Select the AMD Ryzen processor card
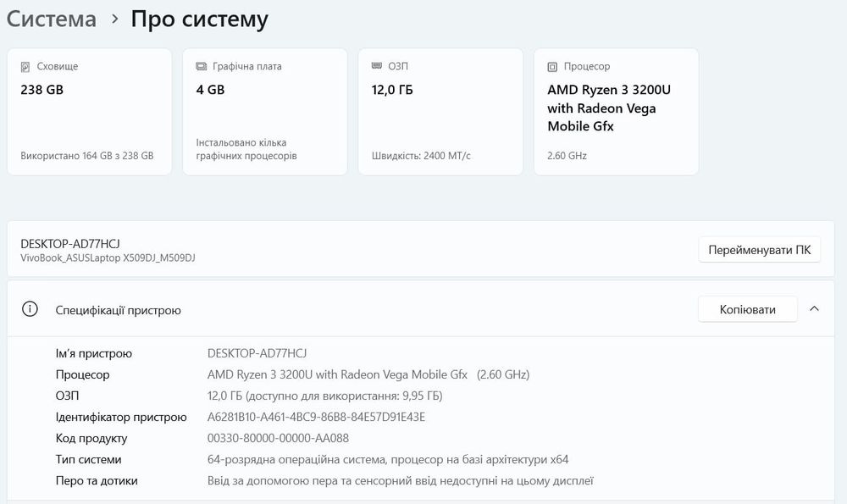This screenshot has height=504, width=847. pos(616,112)
